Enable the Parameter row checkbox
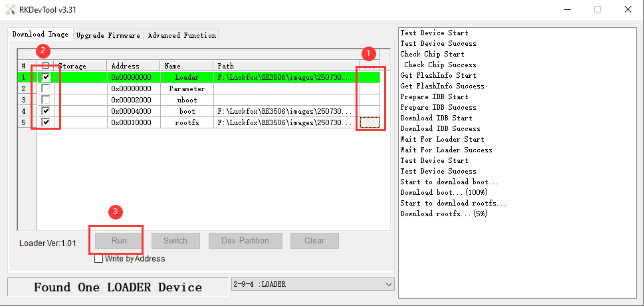This screenshot has width=644, height=306. (46, 88)
